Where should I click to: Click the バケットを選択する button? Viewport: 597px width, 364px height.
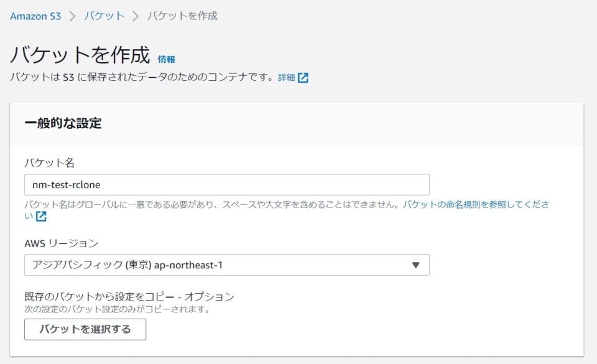tap(85, 329)
